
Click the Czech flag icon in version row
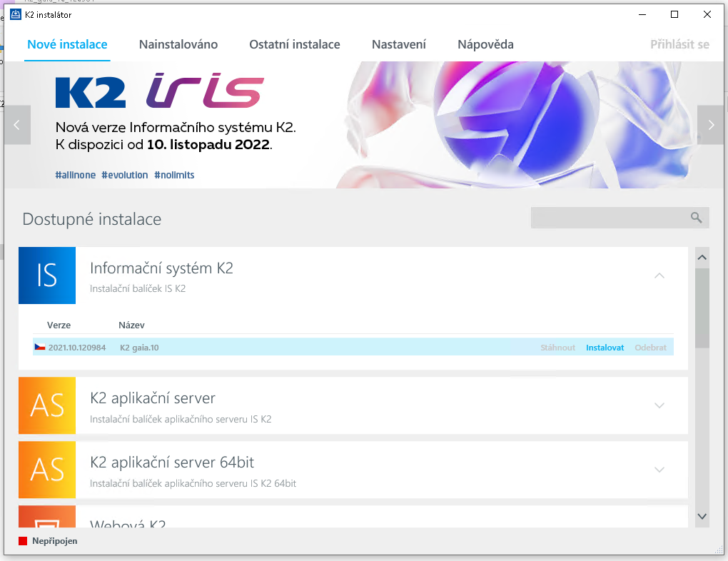40,348
